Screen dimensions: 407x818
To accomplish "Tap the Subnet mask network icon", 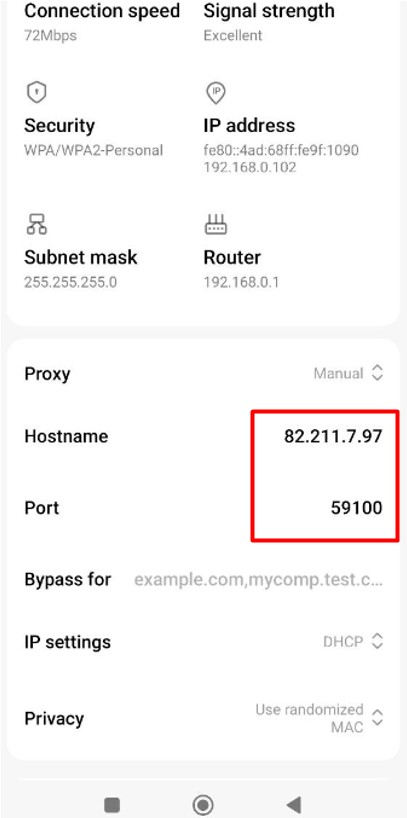I will tap(37, 224).
